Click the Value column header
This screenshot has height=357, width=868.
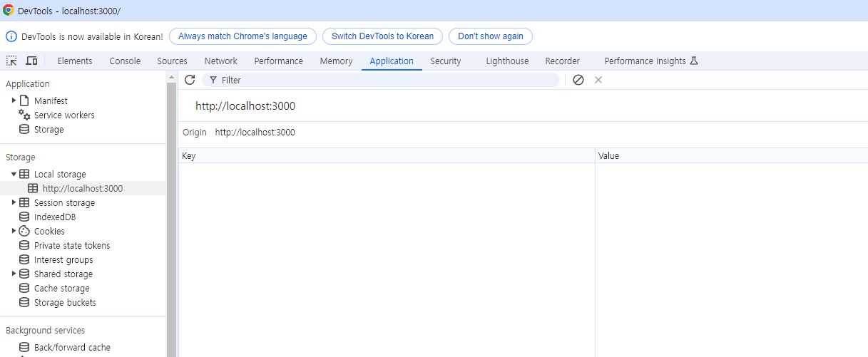point(732,155)
